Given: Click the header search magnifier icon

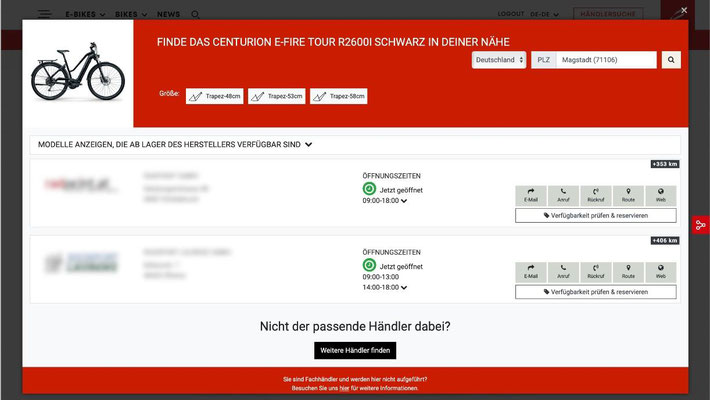Looking at the screenshot, I should (x=195, y=14).
